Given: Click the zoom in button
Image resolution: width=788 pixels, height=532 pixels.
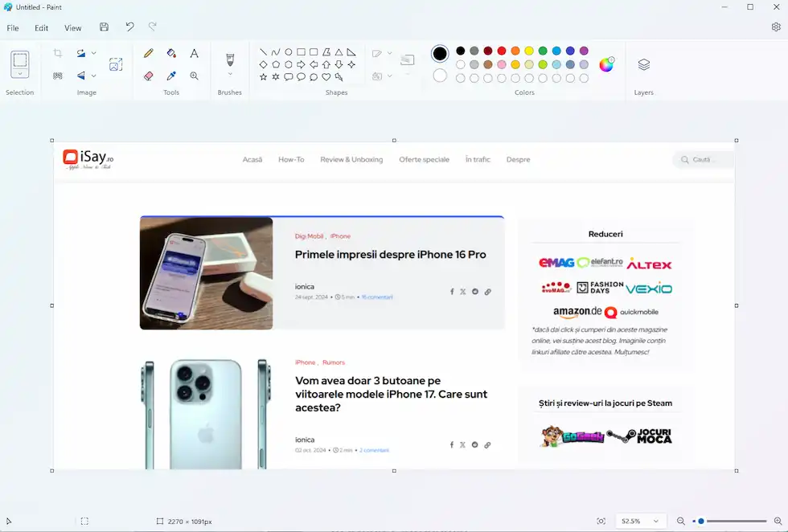Looking at the screenshot, I should tap(778, 521).
